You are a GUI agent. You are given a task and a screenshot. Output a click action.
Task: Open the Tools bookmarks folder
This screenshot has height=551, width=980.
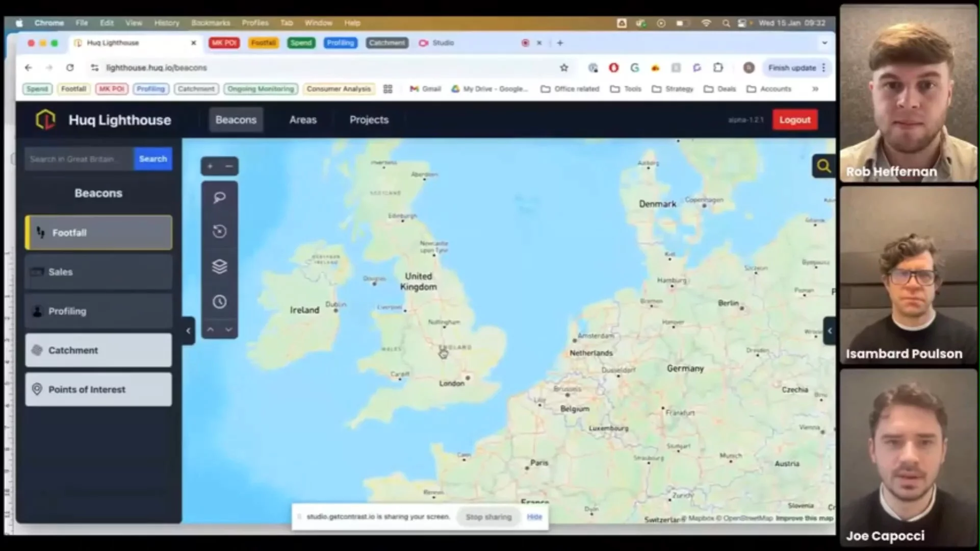pyautogui.click(x=626, y=89)
